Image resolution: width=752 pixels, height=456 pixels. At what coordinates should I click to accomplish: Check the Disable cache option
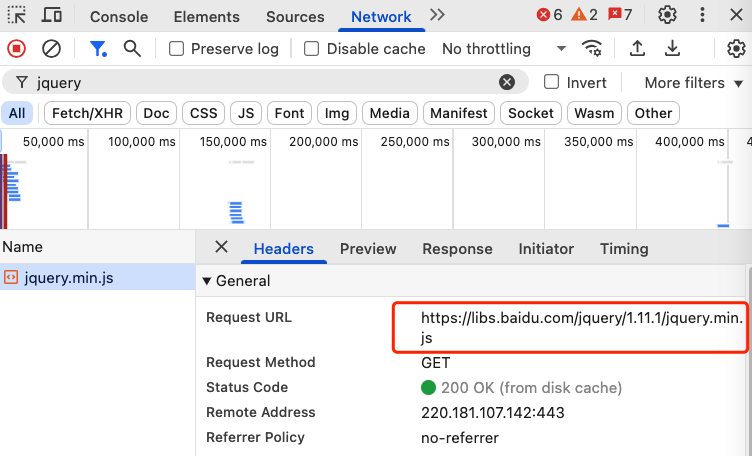312,49
